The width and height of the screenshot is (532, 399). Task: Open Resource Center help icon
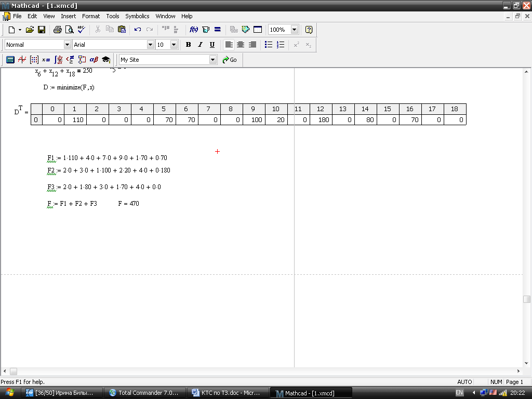pyautogui.click(x=309, y=30)
